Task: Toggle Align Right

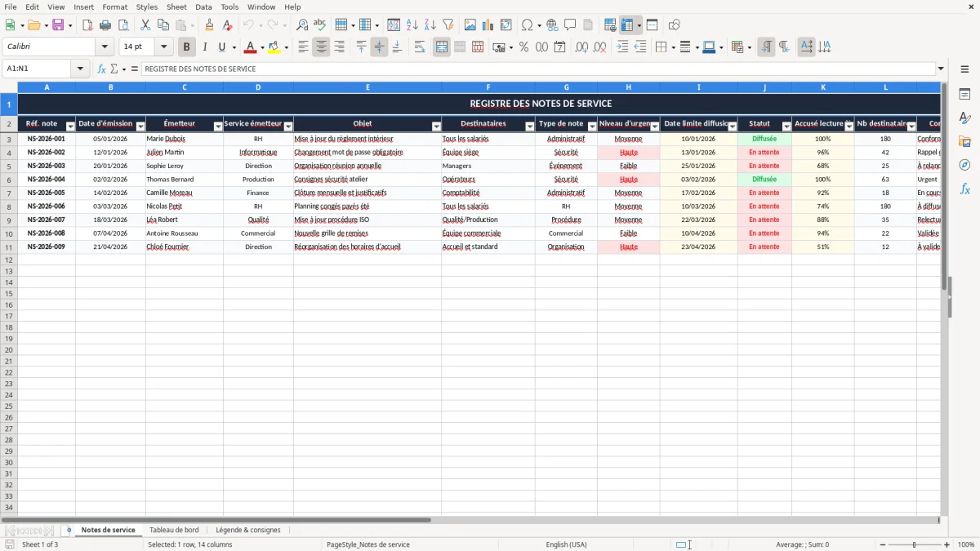Action: 339,47
